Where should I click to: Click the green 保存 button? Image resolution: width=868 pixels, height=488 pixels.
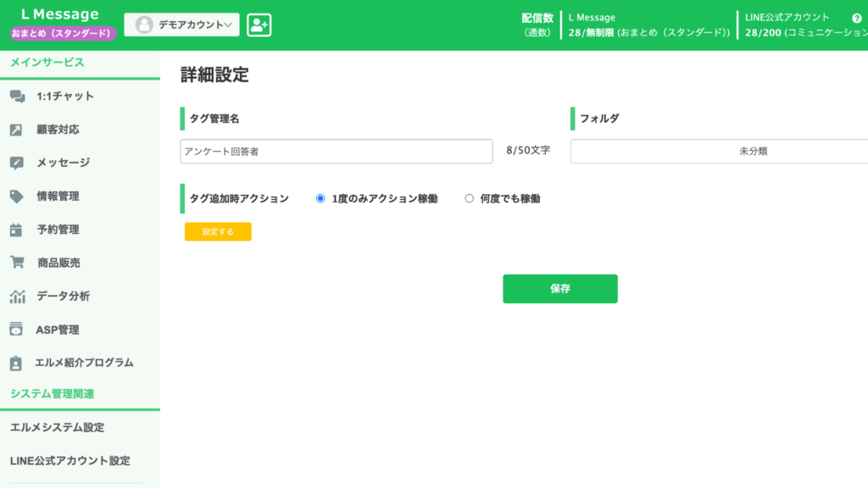point(560,289)
